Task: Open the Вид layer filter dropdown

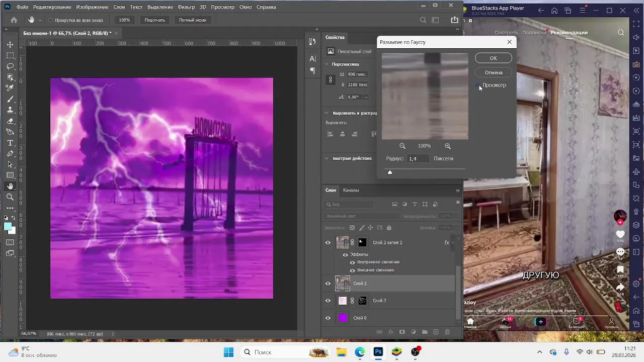Action: 349,204
